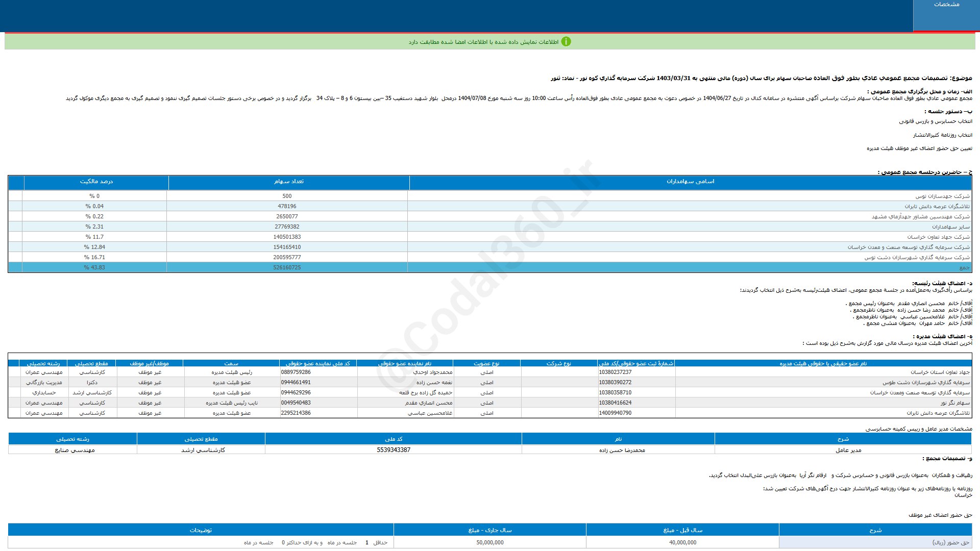This screenshot has width=980, height=551.
Task: Click the 40,000,000 previous year amount
Action: pos(682,542)
